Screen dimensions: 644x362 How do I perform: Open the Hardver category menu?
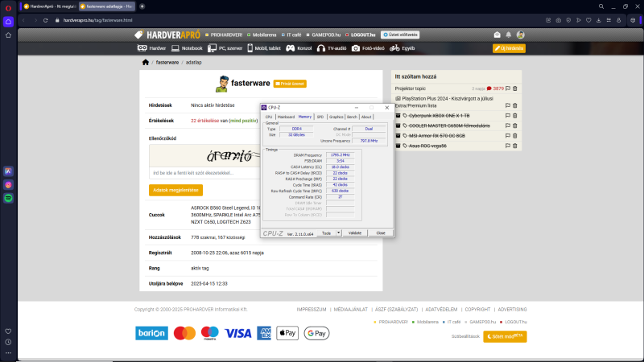[151, 48]
